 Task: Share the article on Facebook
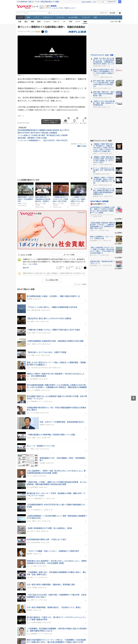[46, 32]
